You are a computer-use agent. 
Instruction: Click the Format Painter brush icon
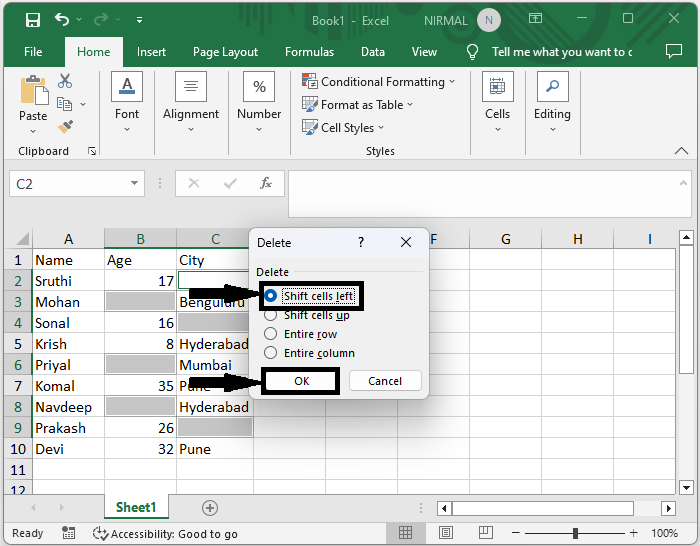point(65,127)
